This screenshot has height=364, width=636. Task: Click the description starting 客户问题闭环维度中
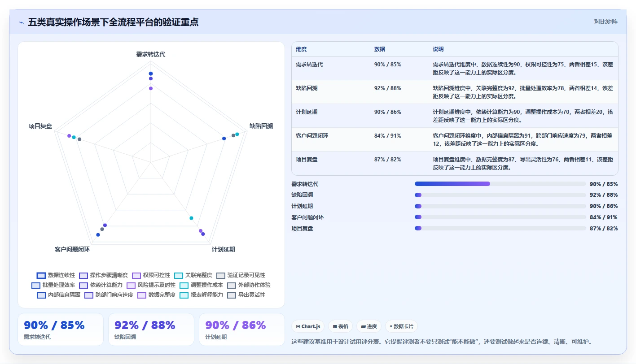click(x=523, y=139)
